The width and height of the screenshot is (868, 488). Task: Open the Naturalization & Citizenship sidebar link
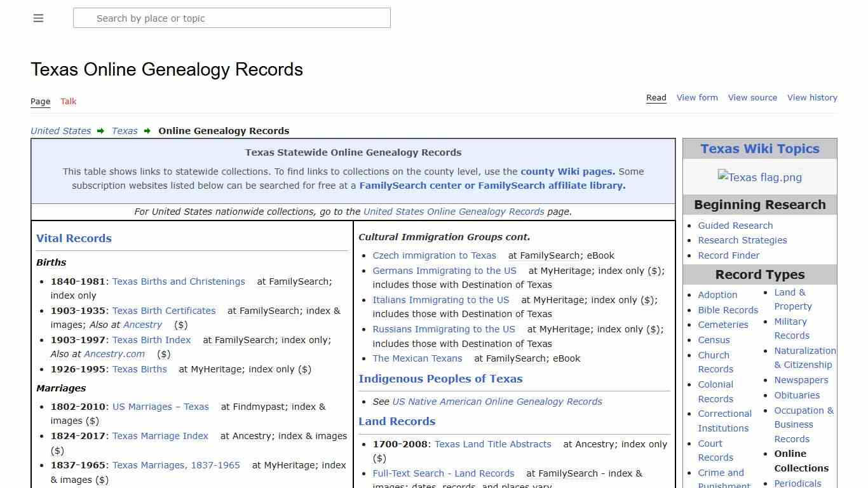pos(804,358)
